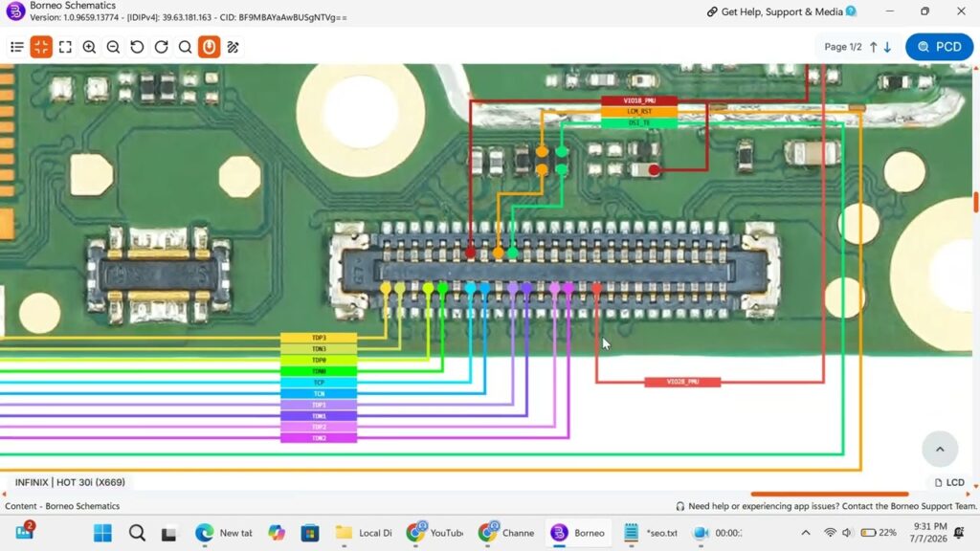Select the TDP0 signal label

[319, 361]
